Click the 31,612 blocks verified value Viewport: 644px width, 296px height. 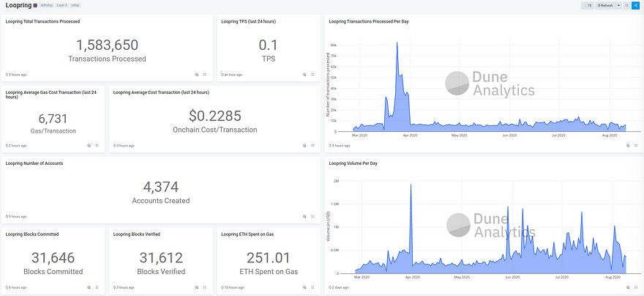161,258
